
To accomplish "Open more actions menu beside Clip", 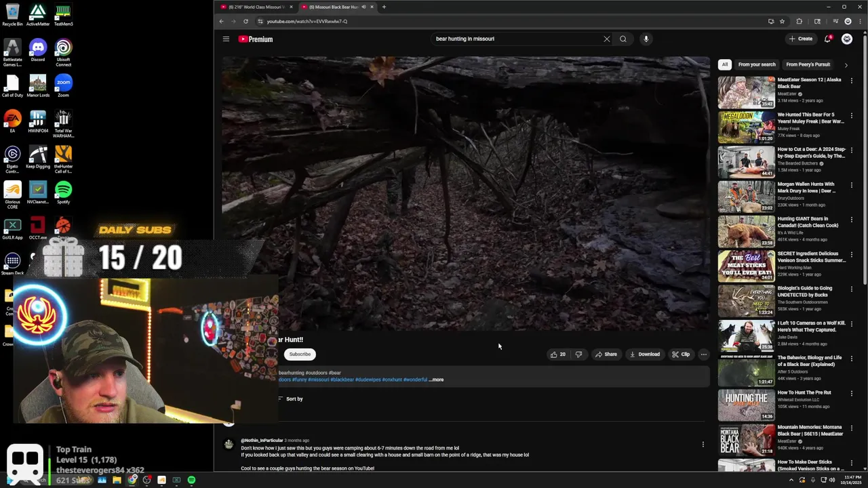I will 703,354.
